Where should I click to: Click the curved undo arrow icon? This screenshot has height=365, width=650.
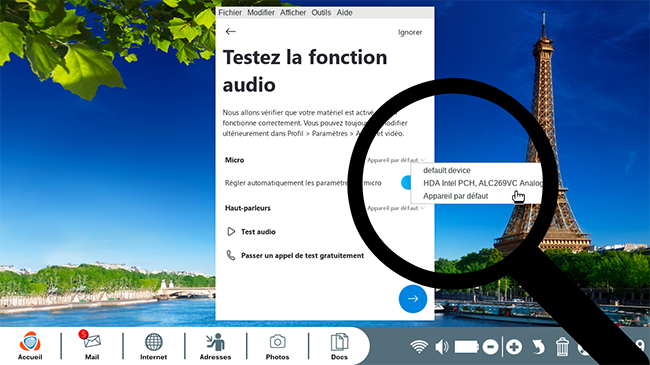(x=538, y=347)
